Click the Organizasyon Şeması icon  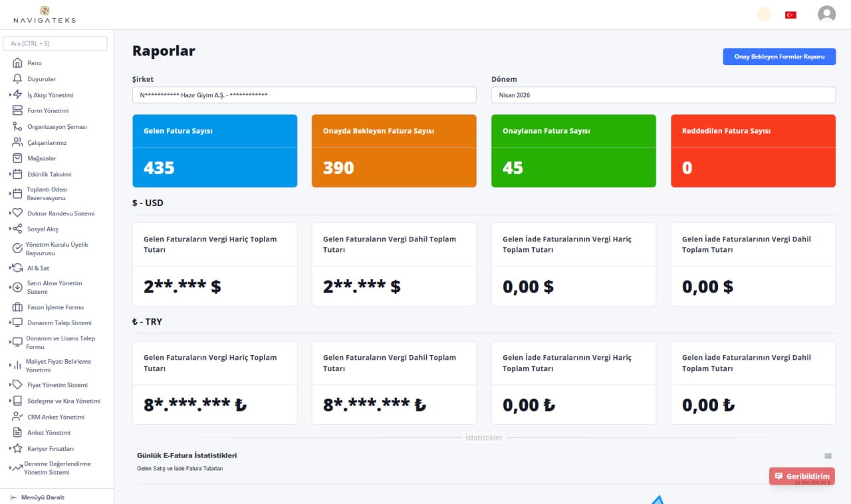coord(17,126)
